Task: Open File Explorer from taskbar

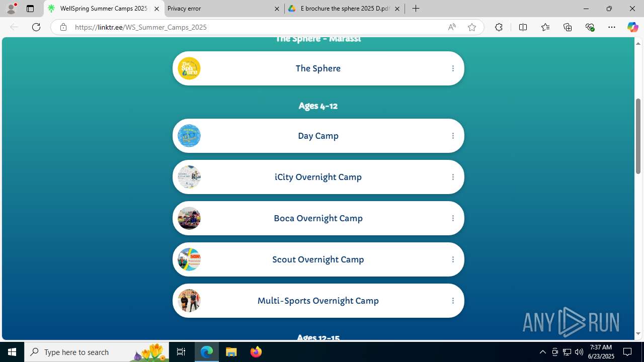Action: 231,352
